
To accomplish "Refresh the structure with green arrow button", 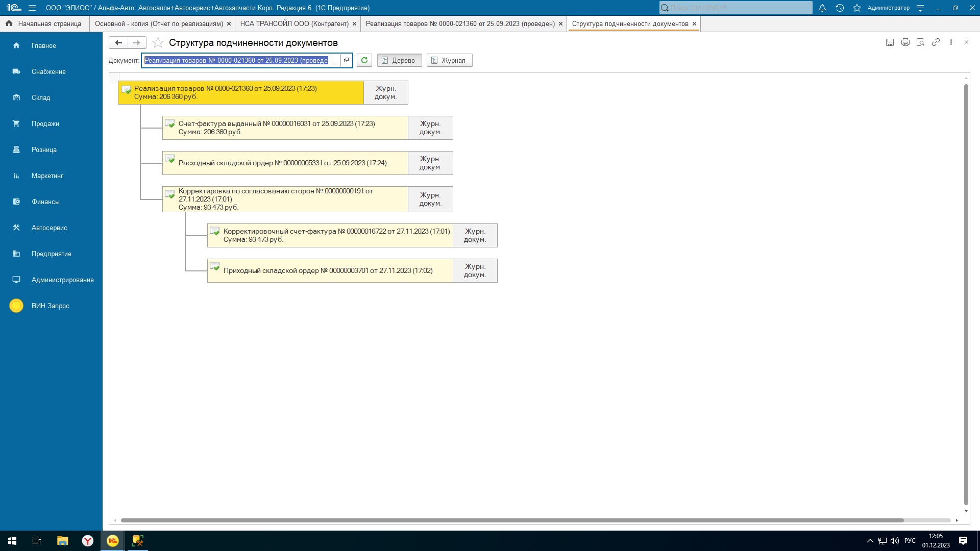I will pos(364,60).
